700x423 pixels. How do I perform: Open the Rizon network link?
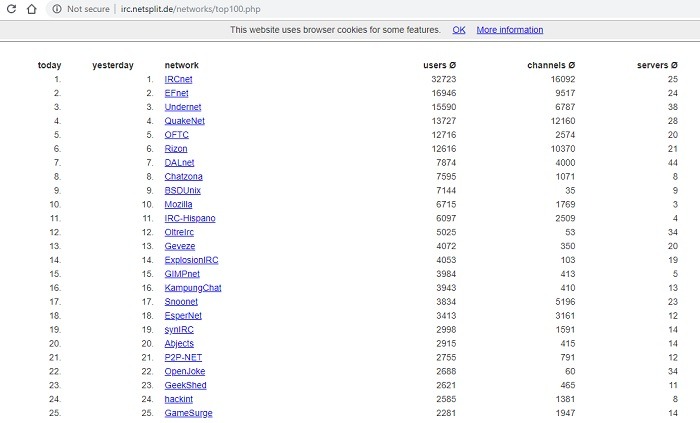[x=176, y=149]
